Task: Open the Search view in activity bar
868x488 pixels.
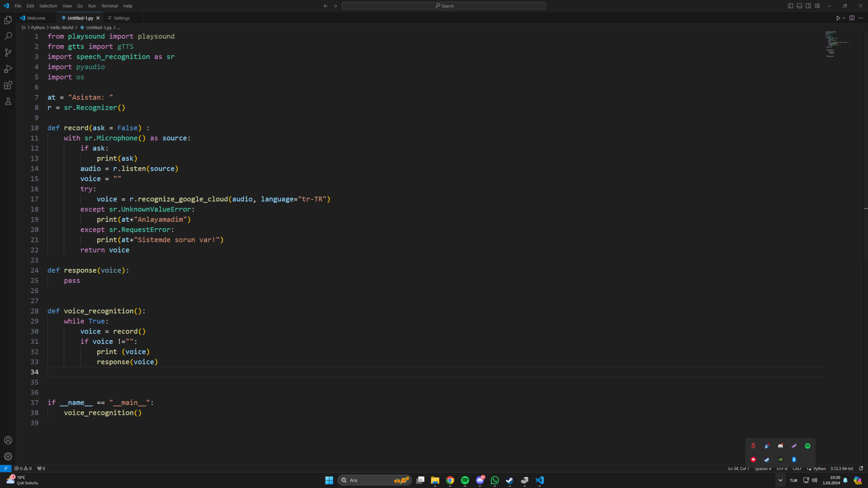Action: pos(8,36)
